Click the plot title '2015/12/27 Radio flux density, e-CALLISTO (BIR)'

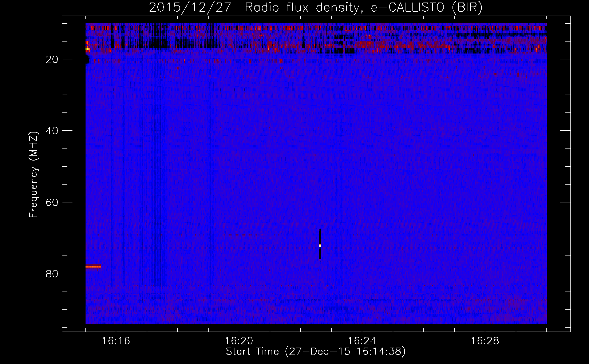(316, 8)
